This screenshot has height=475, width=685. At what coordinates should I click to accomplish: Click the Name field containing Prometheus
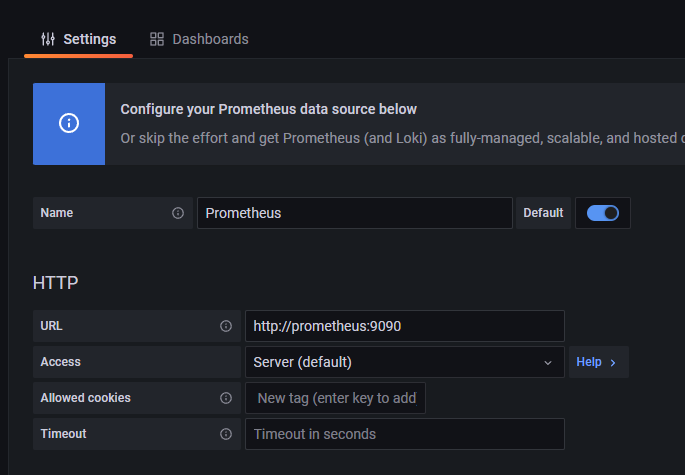354,213
